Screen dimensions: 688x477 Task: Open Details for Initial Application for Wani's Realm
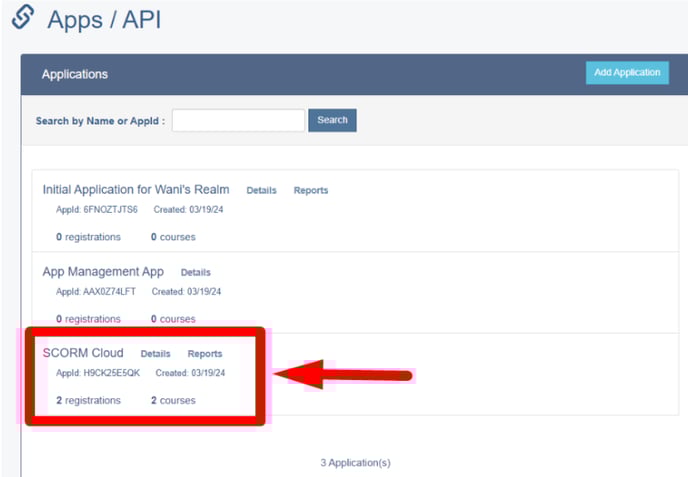pos(262,190)
